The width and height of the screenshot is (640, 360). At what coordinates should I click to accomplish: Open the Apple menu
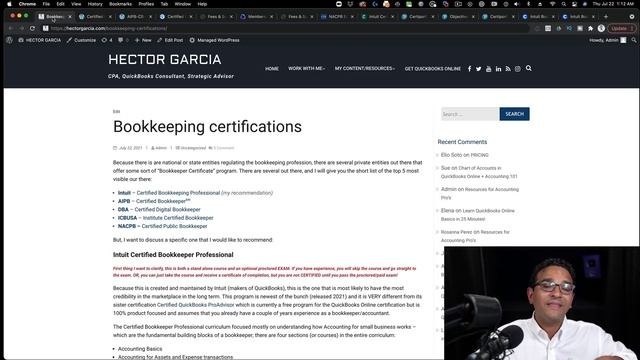(9, 4)
